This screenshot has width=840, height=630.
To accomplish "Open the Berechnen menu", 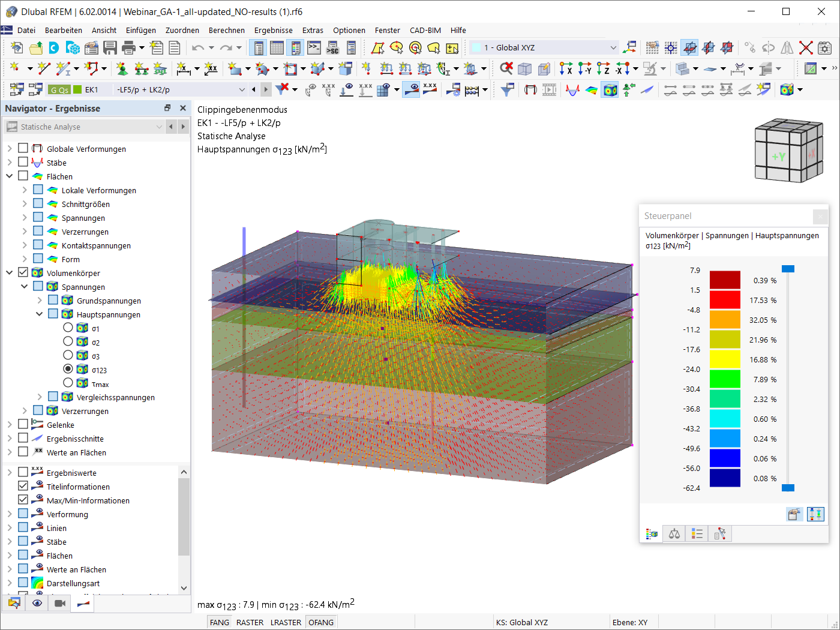I will (x=226, y=30).
